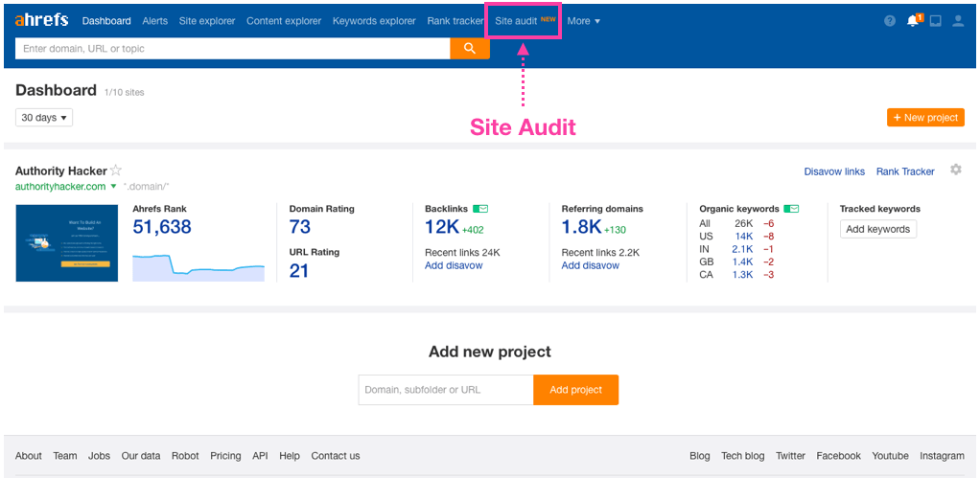Open Facebook footer link
The width and height of the screenshot is (980, 478).
pyautogui.click(x=839, y=456)
